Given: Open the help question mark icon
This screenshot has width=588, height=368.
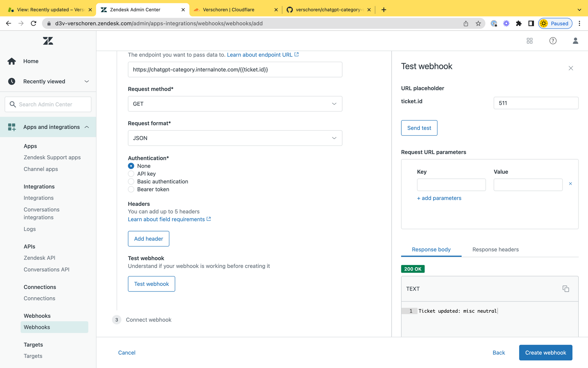Looking at the screenshot, I should 553,41.
